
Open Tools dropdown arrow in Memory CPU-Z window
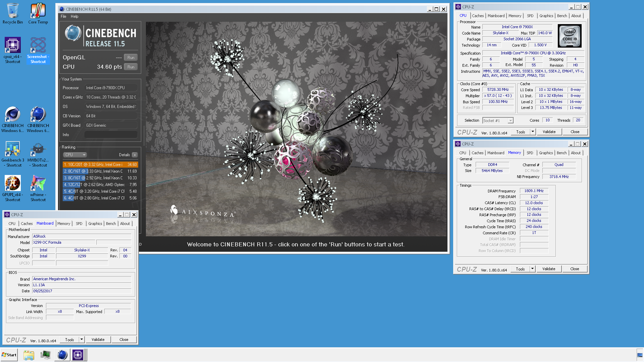pos(532,269)
